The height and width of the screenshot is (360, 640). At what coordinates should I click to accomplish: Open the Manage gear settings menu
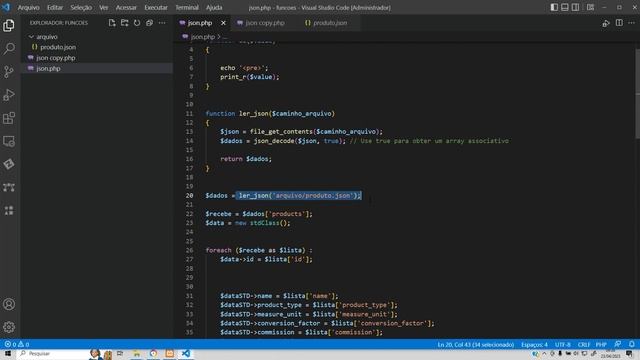[x=9, y=327]
